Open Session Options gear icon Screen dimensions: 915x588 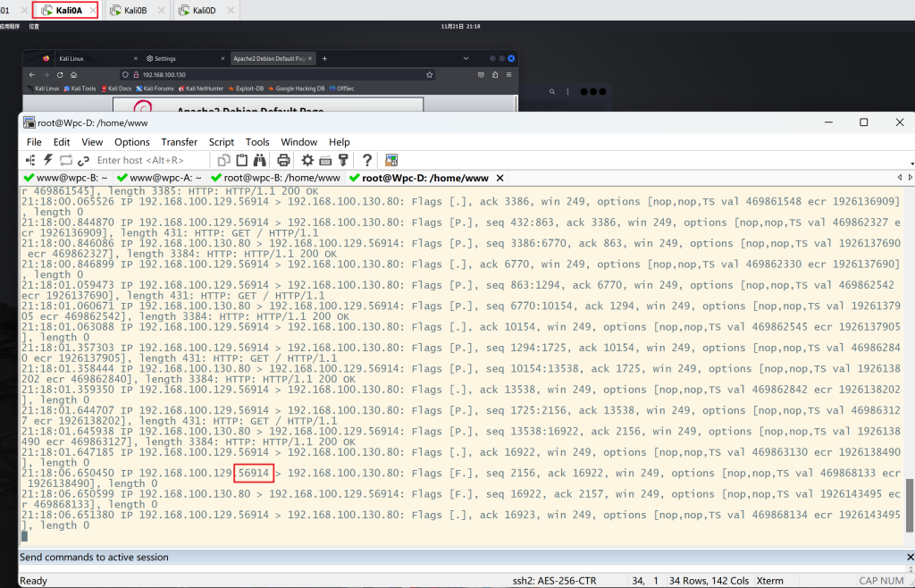tap(307, 160)
